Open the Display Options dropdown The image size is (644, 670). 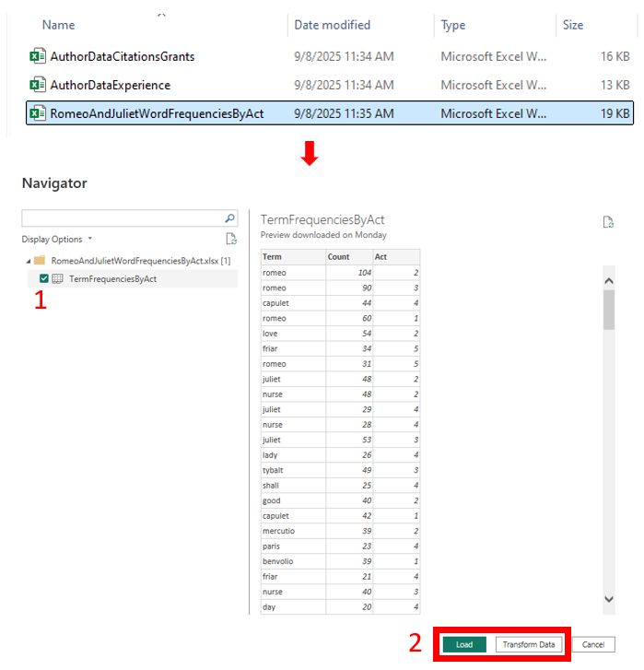pyautogui.click(x=57, y=240)
